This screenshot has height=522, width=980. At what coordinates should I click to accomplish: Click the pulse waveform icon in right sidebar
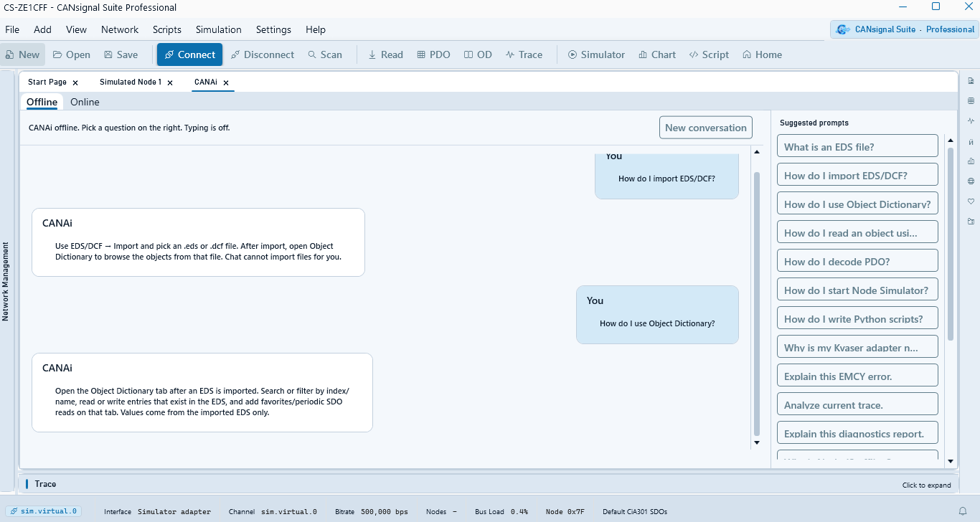coord(971,120)
